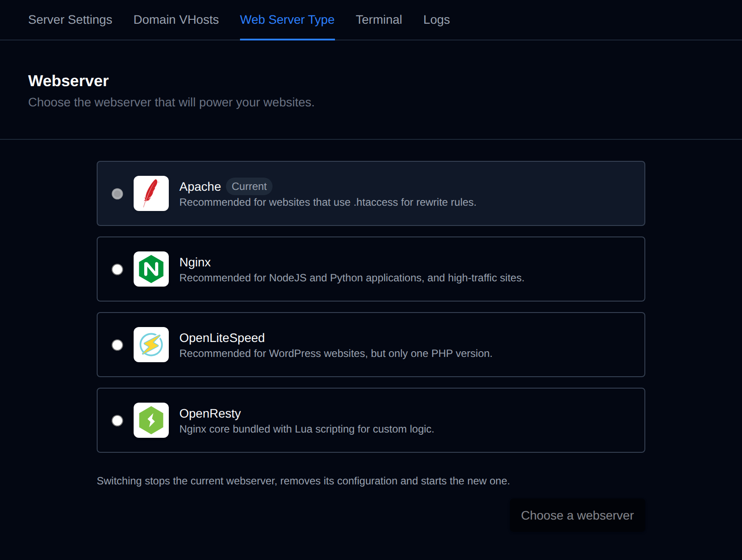Open the Terminal tab

(x=379, y=20)
